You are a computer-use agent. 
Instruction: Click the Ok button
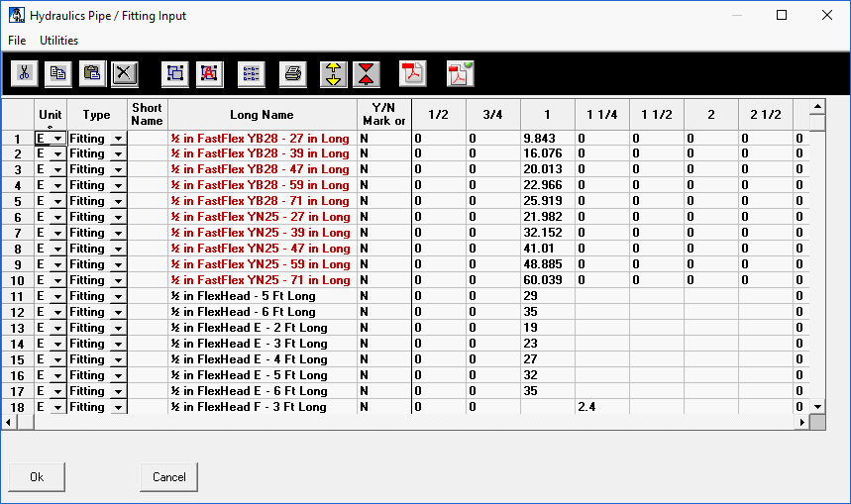[37, 477]
